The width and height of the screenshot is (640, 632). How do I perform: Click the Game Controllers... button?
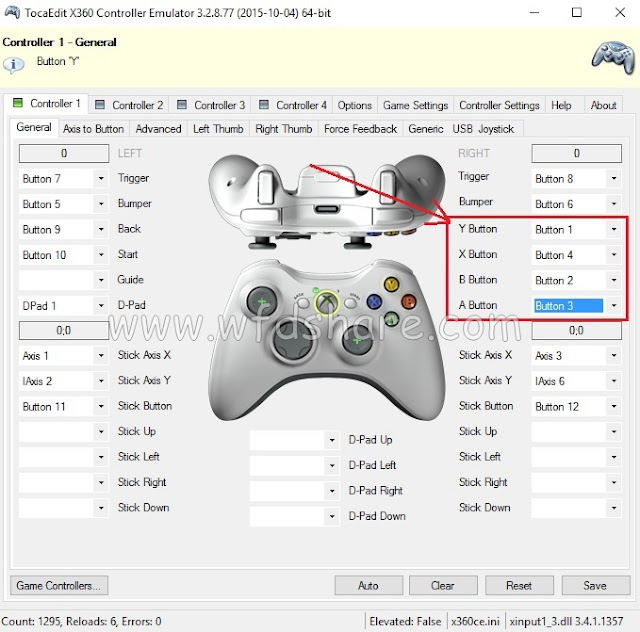tap(59, 585)
